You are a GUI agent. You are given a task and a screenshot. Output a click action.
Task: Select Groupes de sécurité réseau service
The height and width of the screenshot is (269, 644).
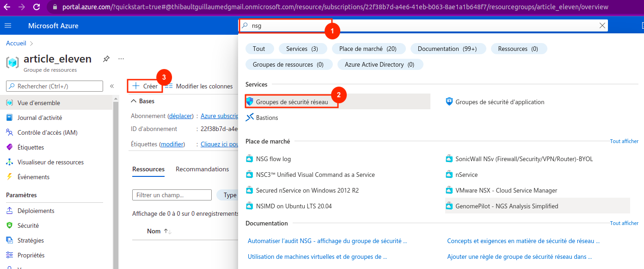292,102
